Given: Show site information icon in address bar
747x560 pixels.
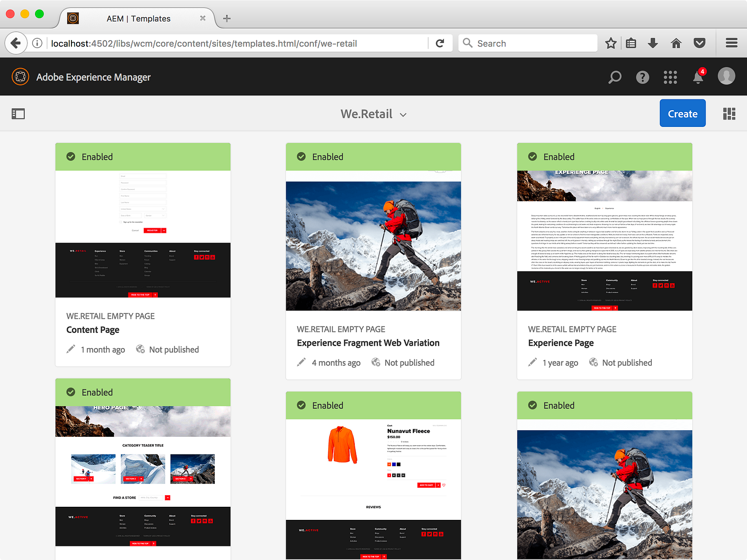Looking at the screenshot, I should pos(37,43).
